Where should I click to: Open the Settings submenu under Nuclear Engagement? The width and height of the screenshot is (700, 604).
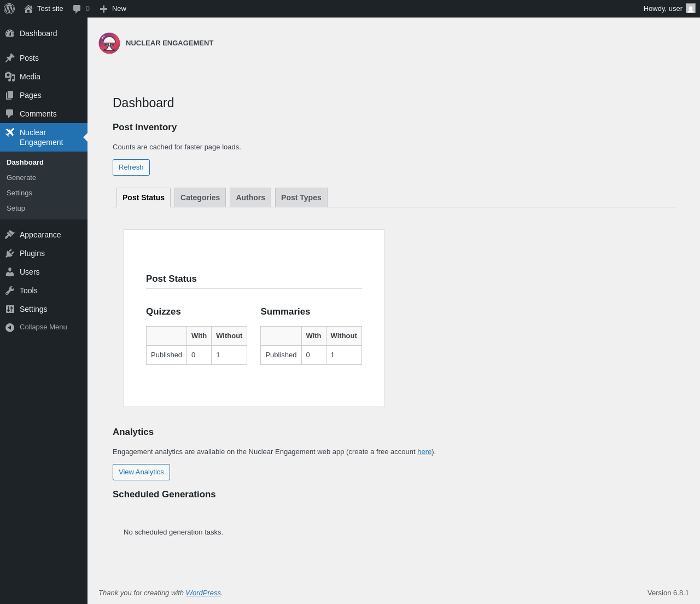point(19,193)
